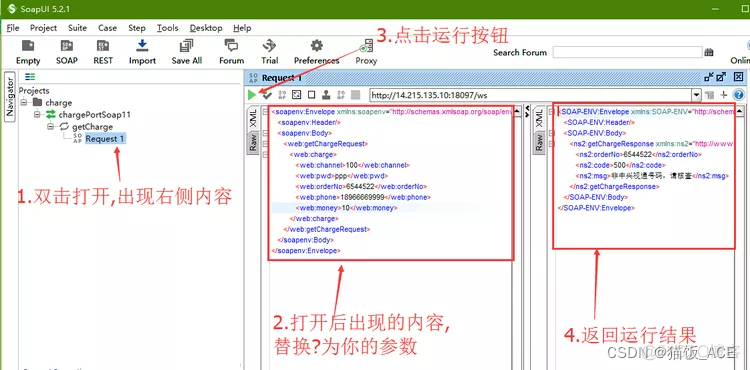This screenshot has height=370, width=750.
Task: Click the ns2:msg line in response
Action: (x=653, y=176)
